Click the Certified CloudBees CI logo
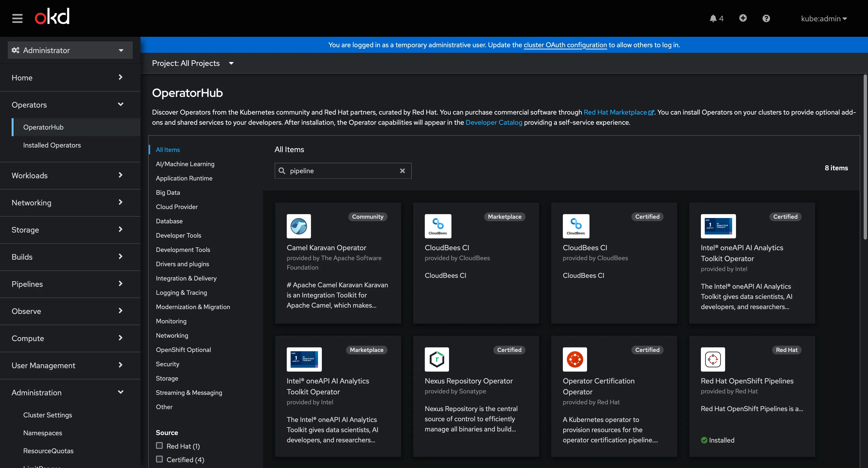Image resolution: width=868 pixels, height=468 pixels. point(576,226)
